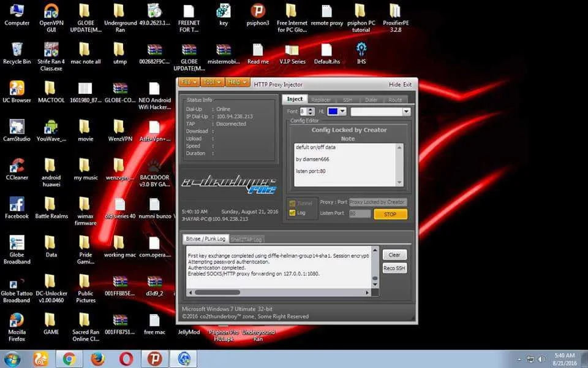The width and height of the screenshot is (588, 368).
Task: Switch to the SSH tab
Action: [348, 100]
